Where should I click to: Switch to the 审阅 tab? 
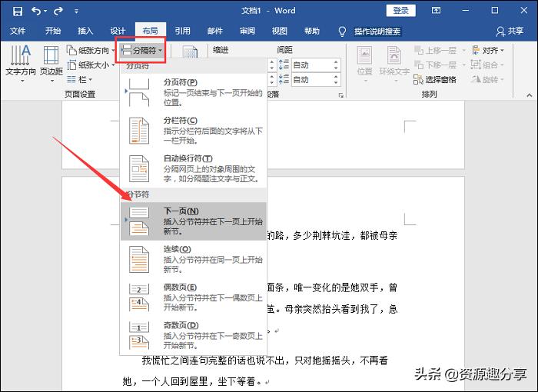tap(247, 31)
